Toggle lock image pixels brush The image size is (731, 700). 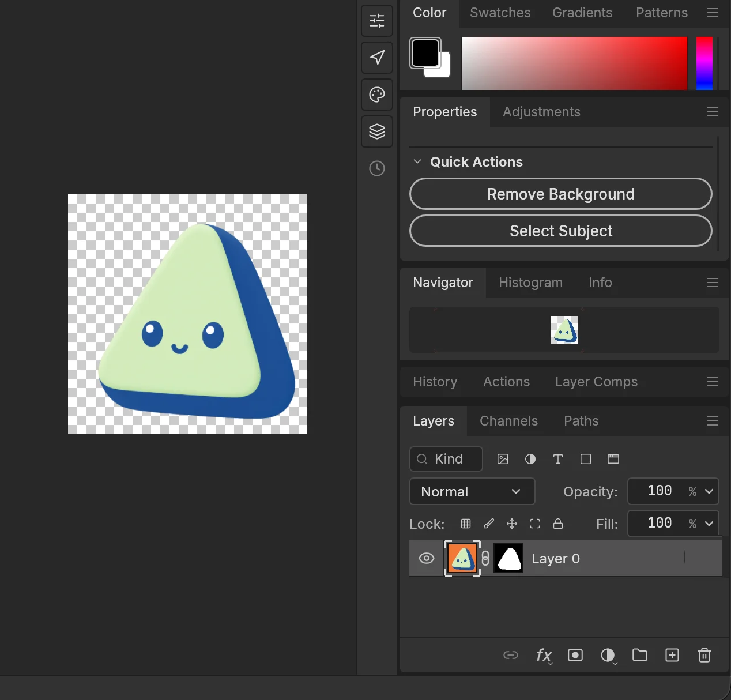tap(489, 524)
